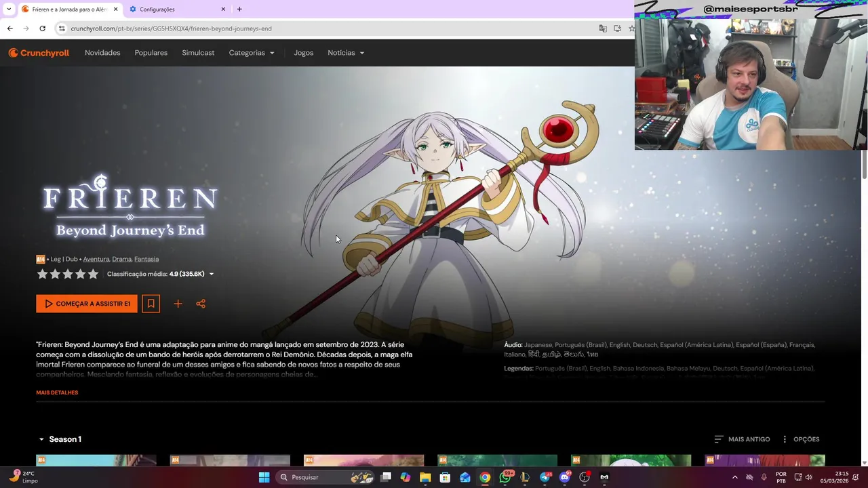Close the Frieren Crunchyroll tab

(x=115, y=9)
